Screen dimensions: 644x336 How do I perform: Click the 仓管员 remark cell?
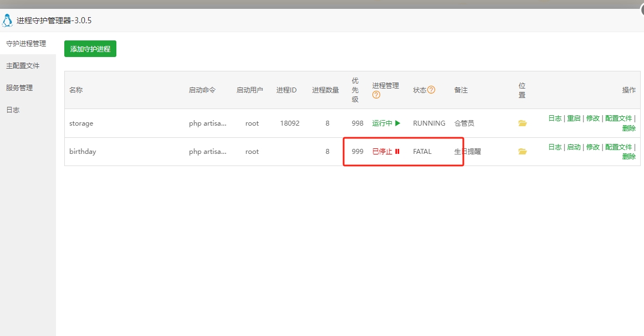click(464, 123)
